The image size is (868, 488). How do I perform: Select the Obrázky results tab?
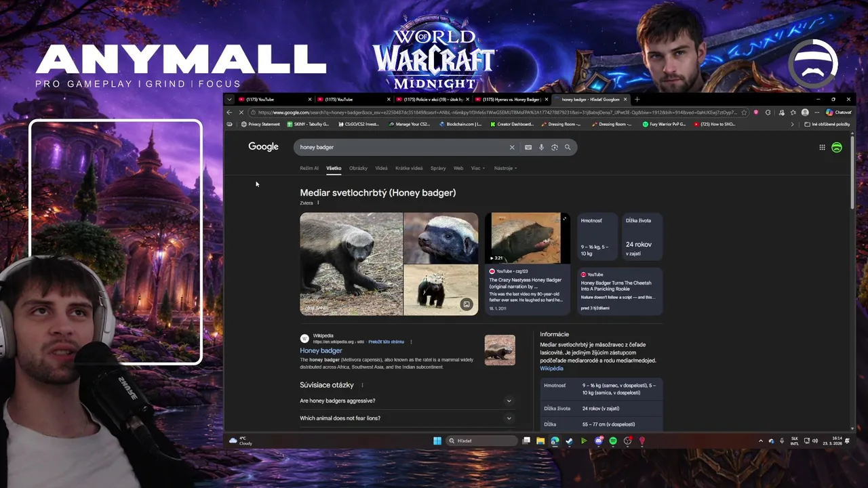(x=358, y=168)
